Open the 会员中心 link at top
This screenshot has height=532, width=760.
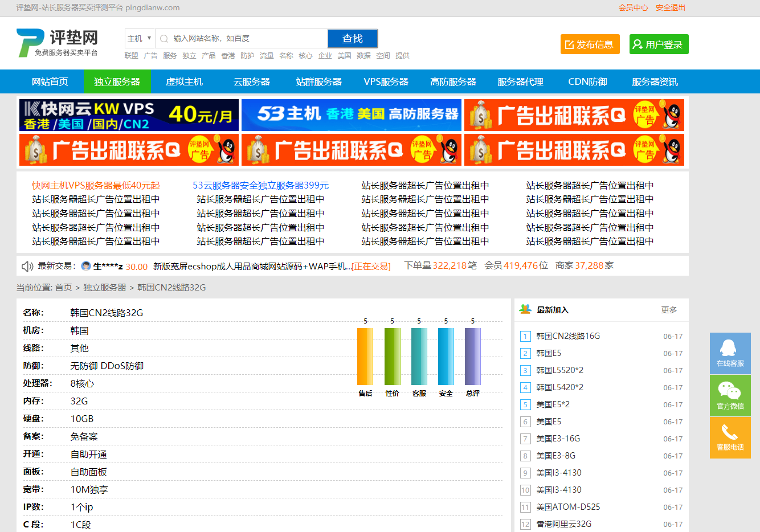tap(633, 8)
